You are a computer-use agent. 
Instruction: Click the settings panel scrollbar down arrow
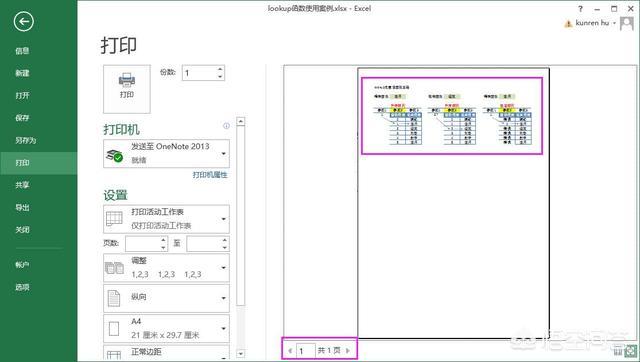(241, 353)
